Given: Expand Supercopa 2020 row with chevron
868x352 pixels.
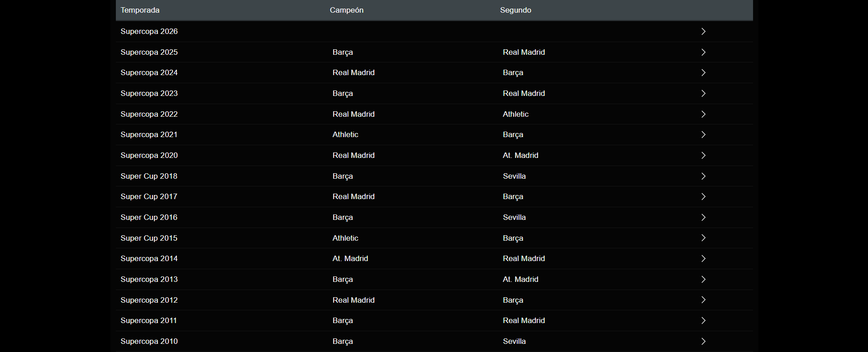Looking at the screenshot, I should [703, 155].
